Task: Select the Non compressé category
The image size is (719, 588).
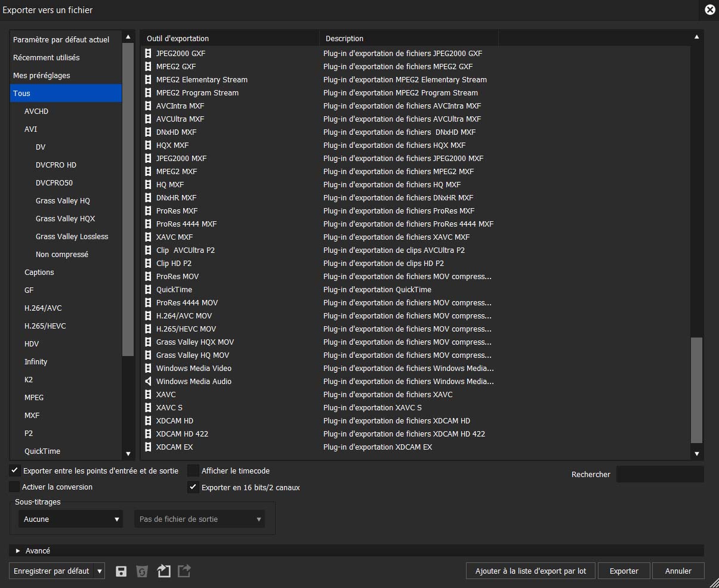Action: click(x=66, y=254)
